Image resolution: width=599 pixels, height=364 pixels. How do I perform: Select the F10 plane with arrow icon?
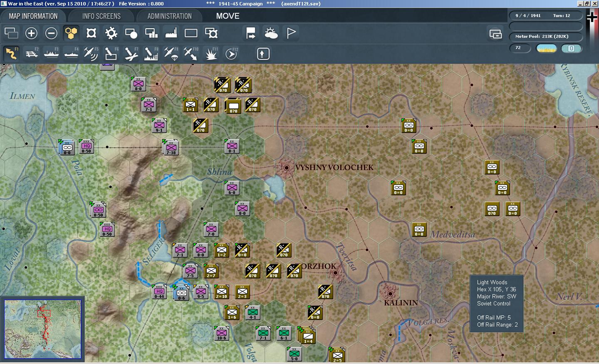point(191,54)
